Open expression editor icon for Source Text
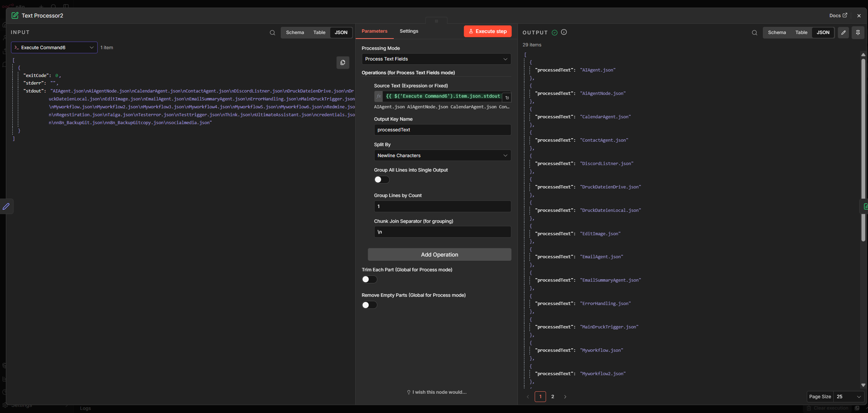Screen dimensions: 868x413 (x=507, y=98)
